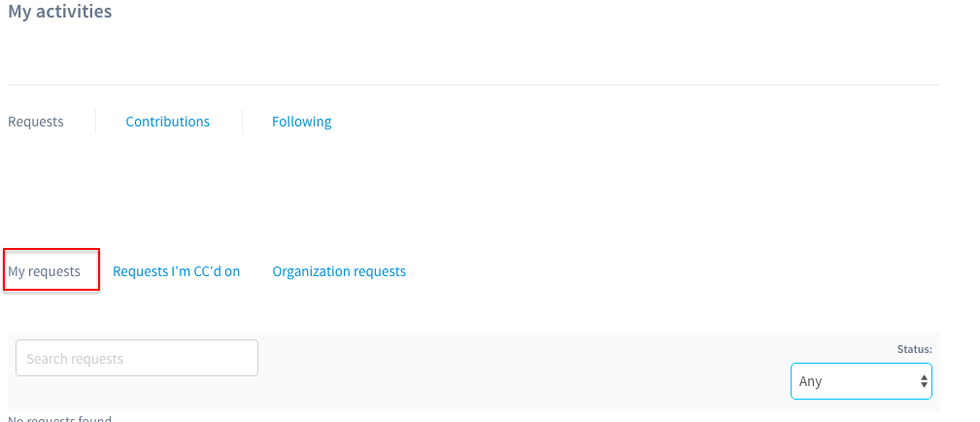The height and width of the screenshot is (422, 980).
Task: Click the No requests found message
Action: coord(59,418)
